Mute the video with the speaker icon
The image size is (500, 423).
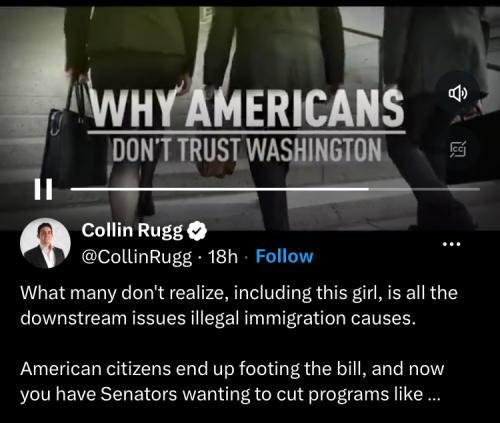(458, 94)
